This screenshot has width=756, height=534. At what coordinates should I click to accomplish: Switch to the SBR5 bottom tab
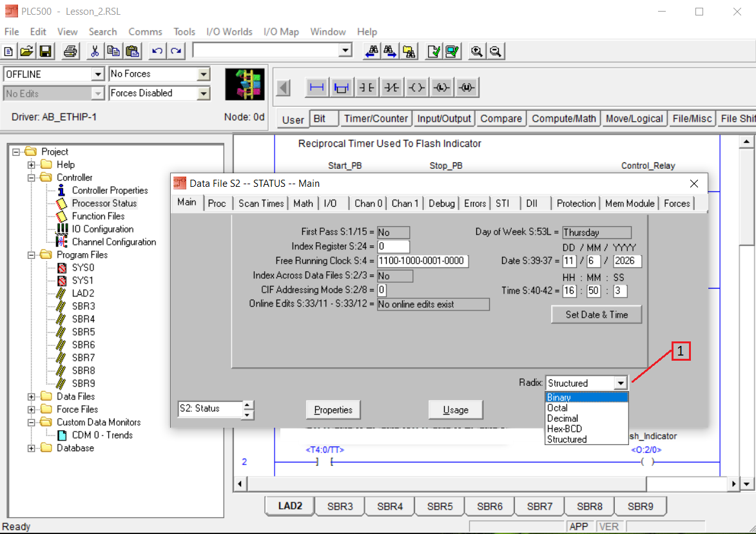(x=440, y=506)
